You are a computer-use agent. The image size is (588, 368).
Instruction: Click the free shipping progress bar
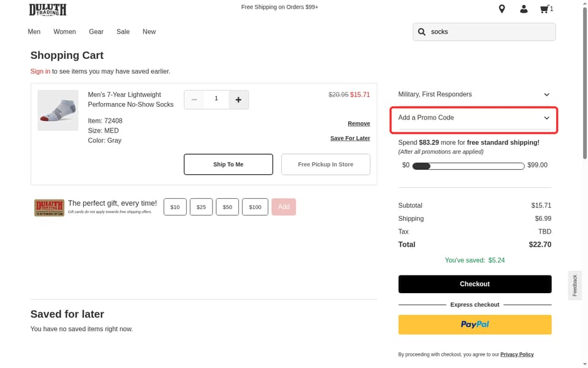coord(469,166)
